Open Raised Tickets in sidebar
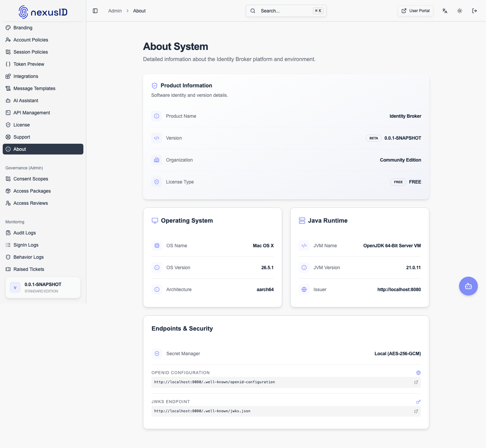Image resolution: width=486 pixels, height=448 pixels. point(43,269)
